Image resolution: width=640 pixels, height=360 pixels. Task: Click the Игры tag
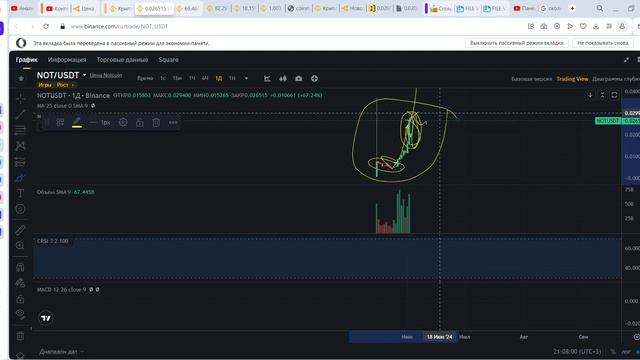click(x=45, y=85)
